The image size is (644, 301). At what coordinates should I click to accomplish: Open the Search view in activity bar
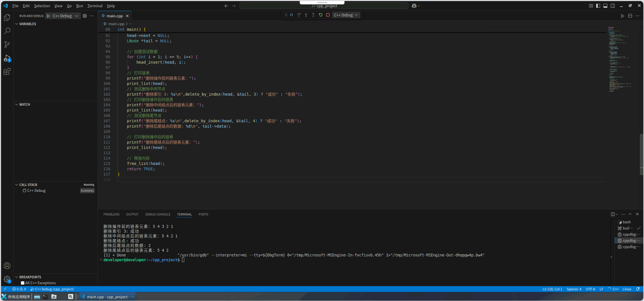(x=7, y=31)
